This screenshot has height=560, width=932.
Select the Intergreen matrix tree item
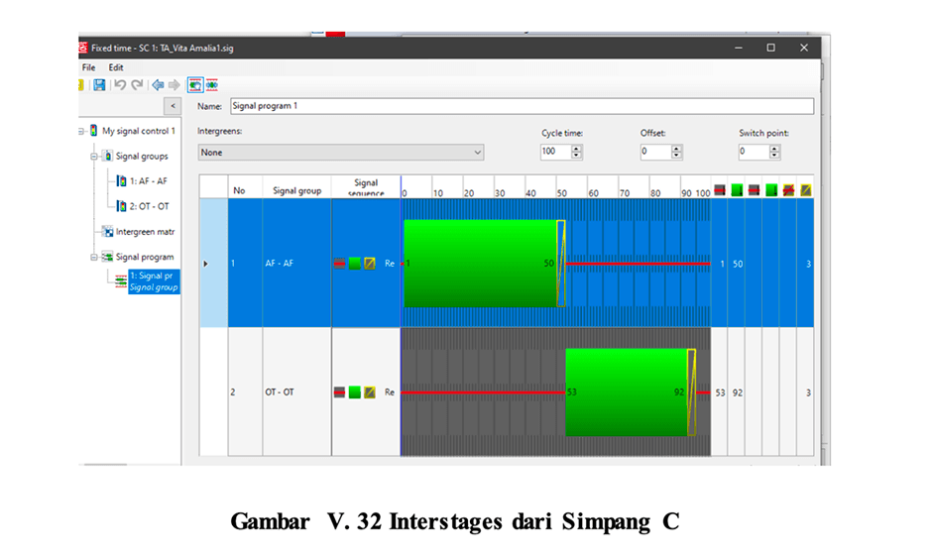click(144, 232)
